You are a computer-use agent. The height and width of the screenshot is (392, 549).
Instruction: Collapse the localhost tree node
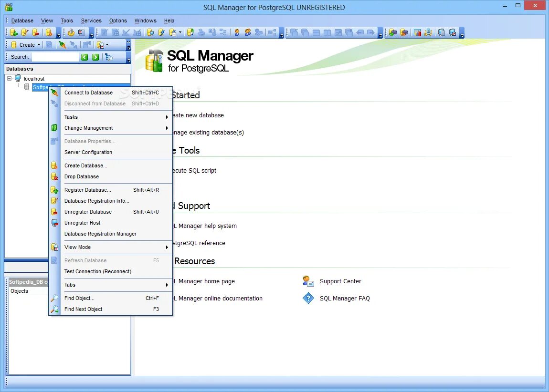tap(10, 79)
